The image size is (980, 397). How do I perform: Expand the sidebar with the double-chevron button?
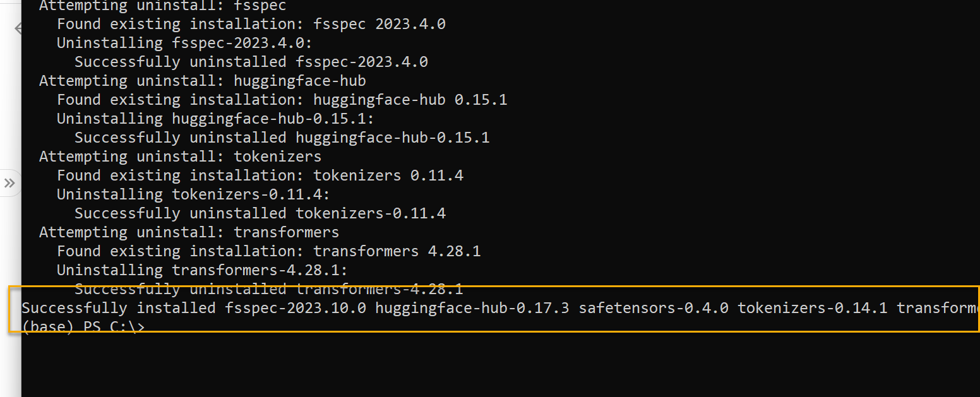(x=9, y=183)
